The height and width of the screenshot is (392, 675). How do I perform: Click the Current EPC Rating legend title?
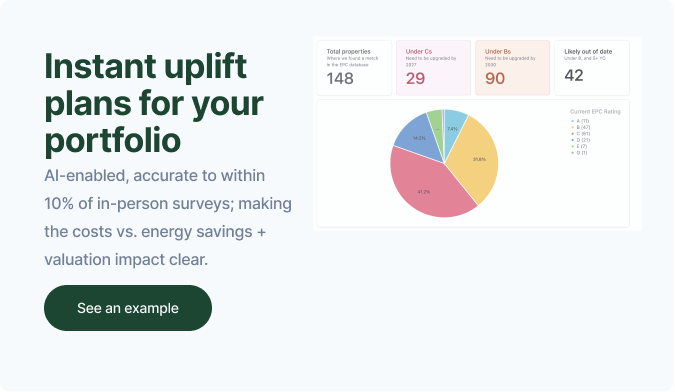[x=595, y=111]
